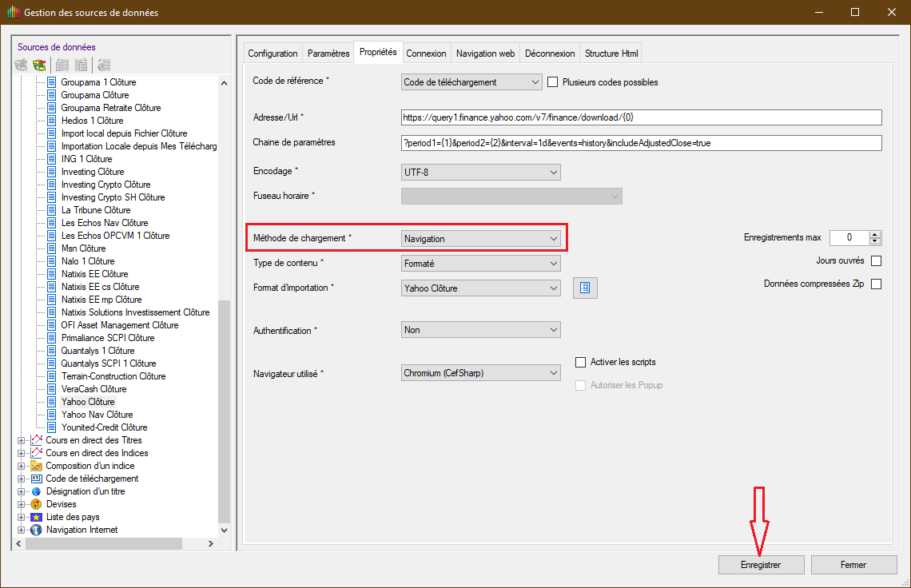Screen dimensions: 911x588
Task: Check the Activer les scripts option
Action: tap(581, 363)
